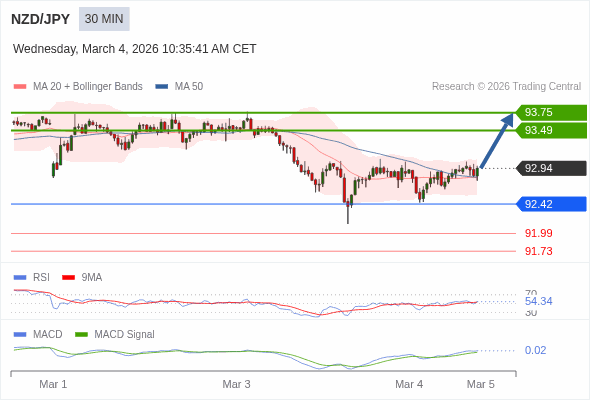Click the MA 20 + Bollinger Bands red swatch
The height and width of the screenshot is (400, 590).
point(20,87)
